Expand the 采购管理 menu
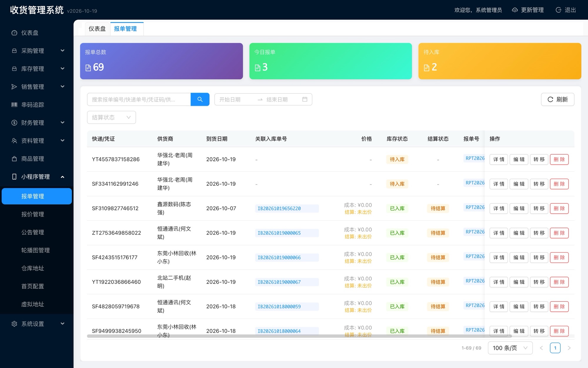Image resolution: width=588 pixels, height=368 pixels. click(x=37, y=51)
